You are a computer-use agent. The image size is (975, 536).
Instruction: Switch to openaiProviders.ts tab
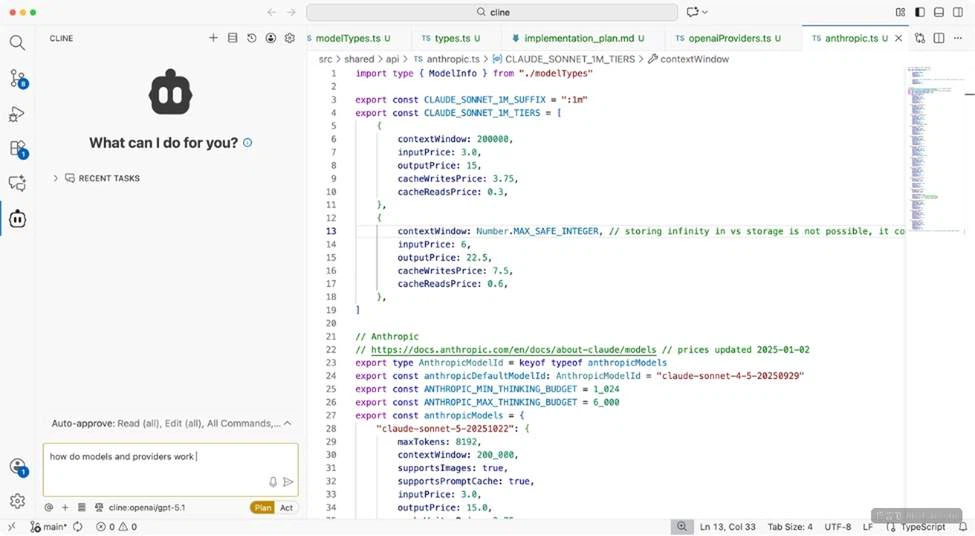[734, 38]
